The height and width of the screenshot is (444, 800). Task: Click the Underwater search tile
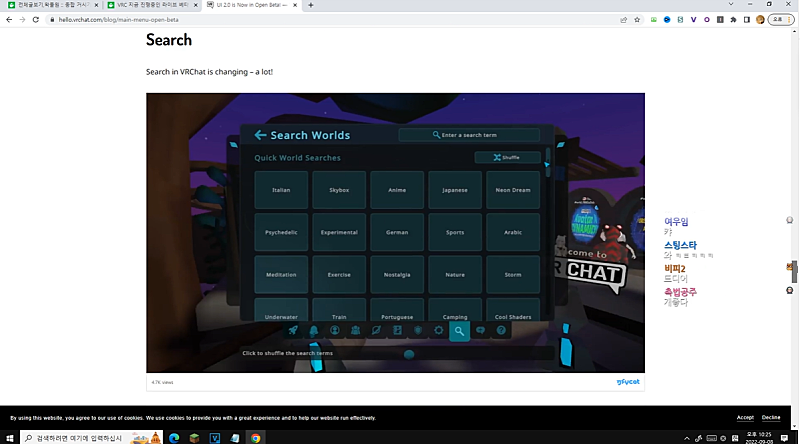[281, 310]
